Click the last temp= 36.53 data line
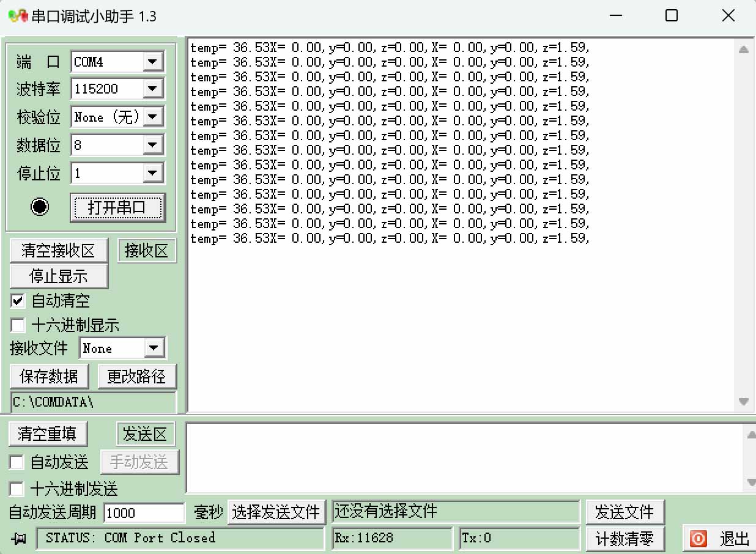The height and width of the screenshot is (554, 756). (390, 238)
